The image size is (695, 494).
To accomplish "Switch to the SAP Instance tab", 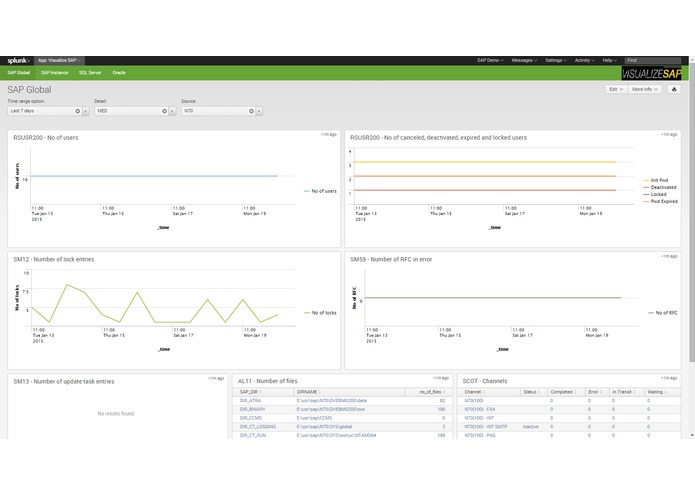I will click(55, 73).
